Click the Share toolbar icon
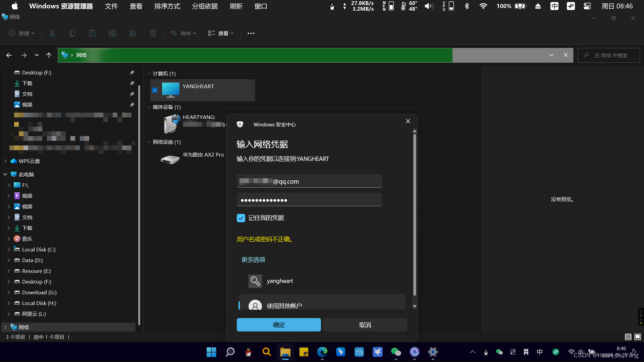 click(133, 33)
